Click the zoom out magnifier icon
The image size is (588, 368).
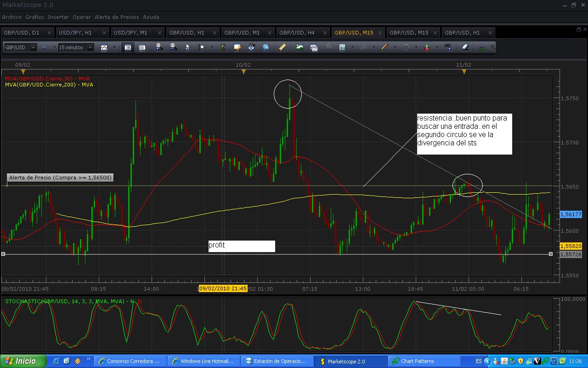(173, 47)
